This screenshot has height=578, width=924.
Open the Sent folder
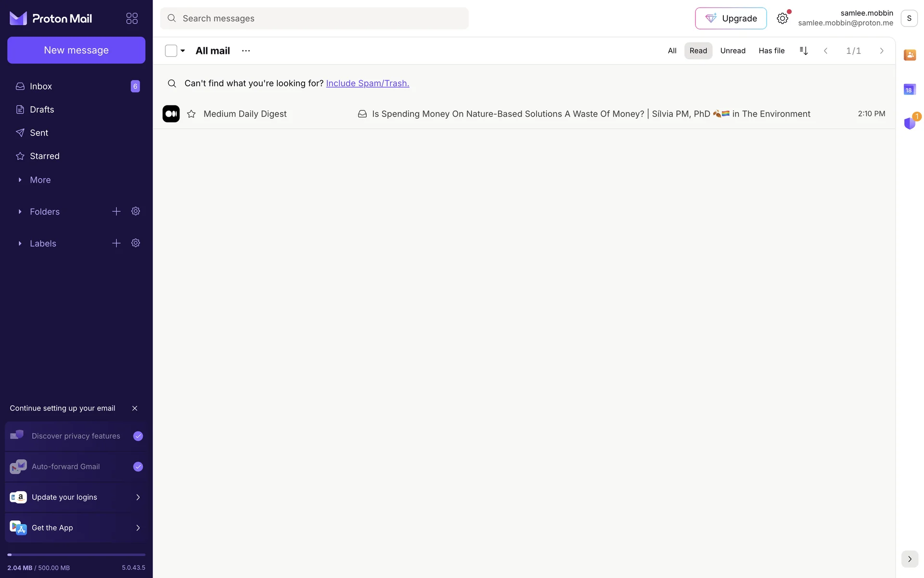pos(39,133)
